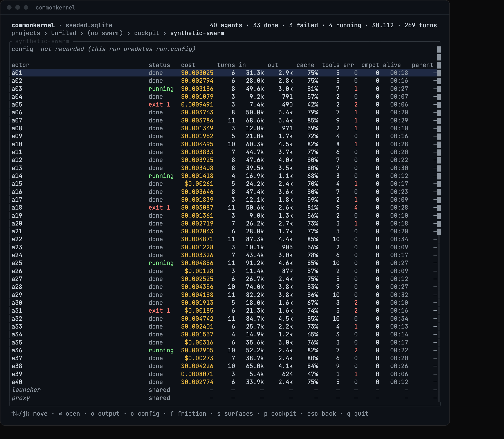Viewport: 504px width, 439px height.
Task: Click the 'cache' column header
Action: pyautogui.click(x=305, y=65)
